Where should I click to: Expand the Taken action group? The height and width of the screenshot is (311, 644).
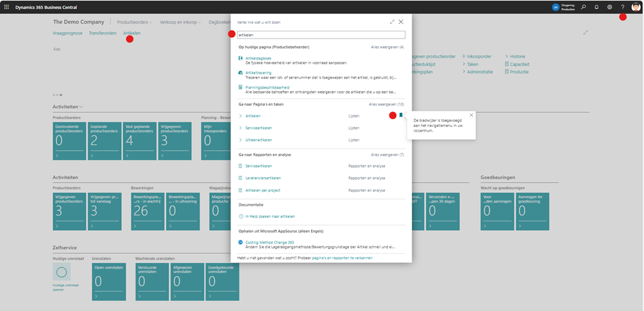pyautogui.click(x=470, y=64)
